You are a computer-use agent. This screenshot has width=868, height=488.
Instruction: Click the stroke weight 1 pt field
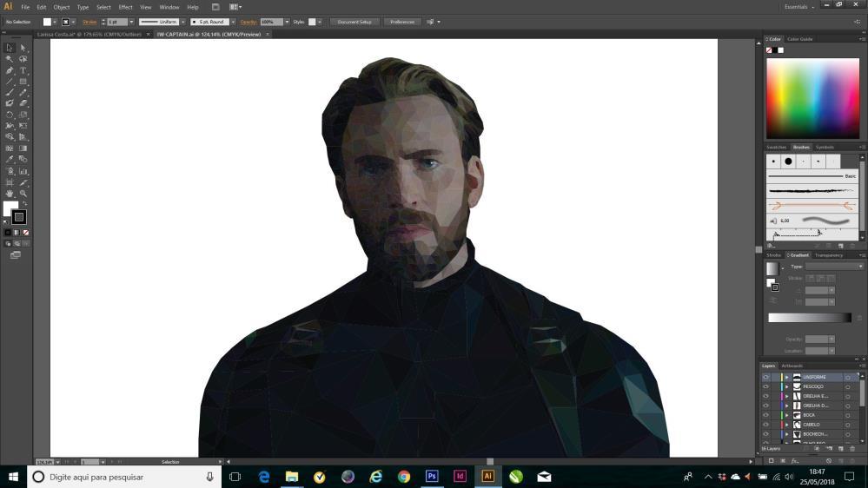[116, 22]
